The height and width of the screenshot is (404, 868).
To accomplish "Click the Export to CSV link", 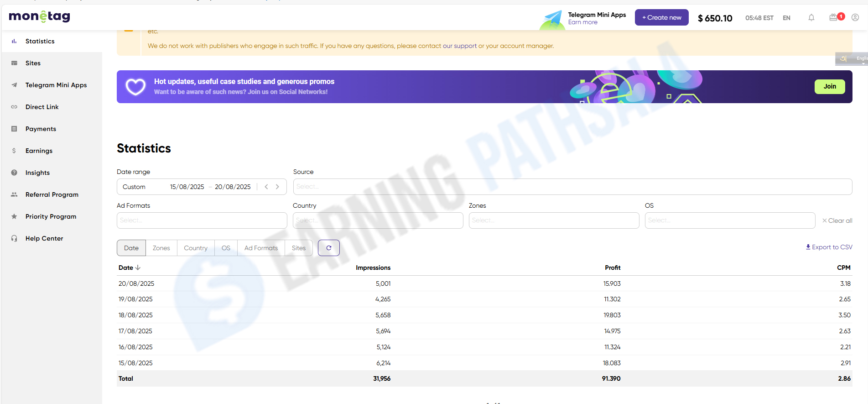I will click(829, 247).
